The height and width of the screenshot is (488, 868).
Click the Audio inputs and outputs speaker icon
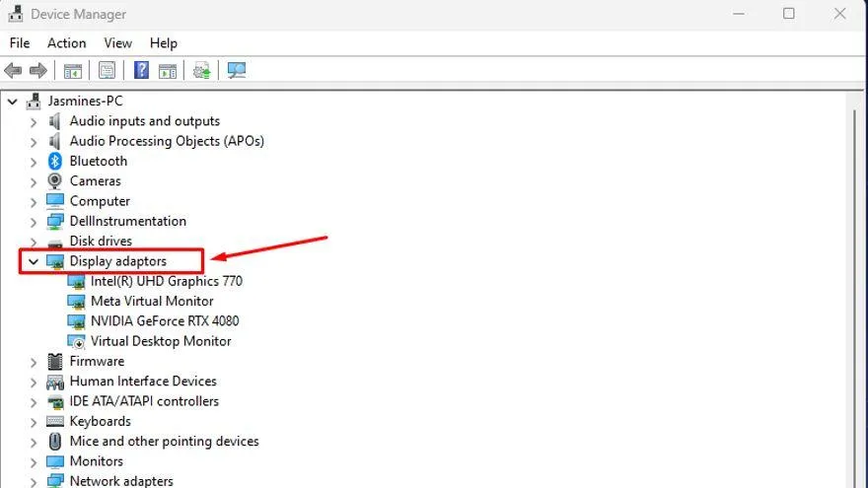(x=55, y=121)
